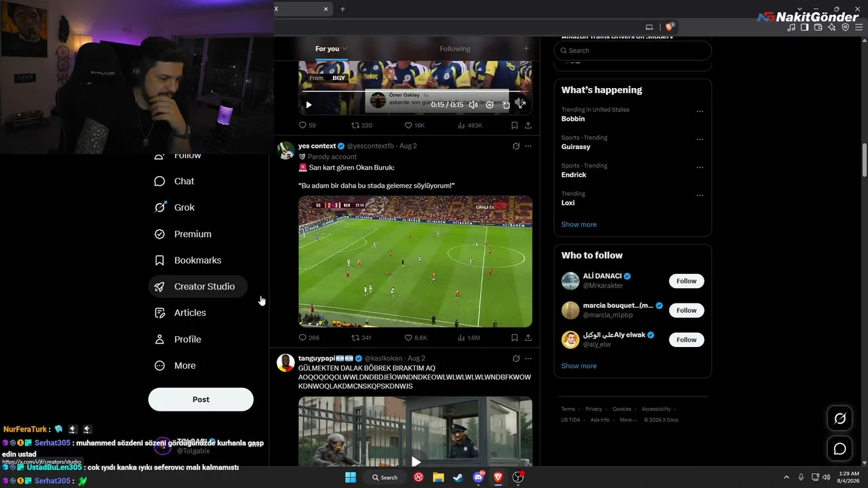Show hidden system tray icons
Screen dimensions: 868x488
(786, 477)
